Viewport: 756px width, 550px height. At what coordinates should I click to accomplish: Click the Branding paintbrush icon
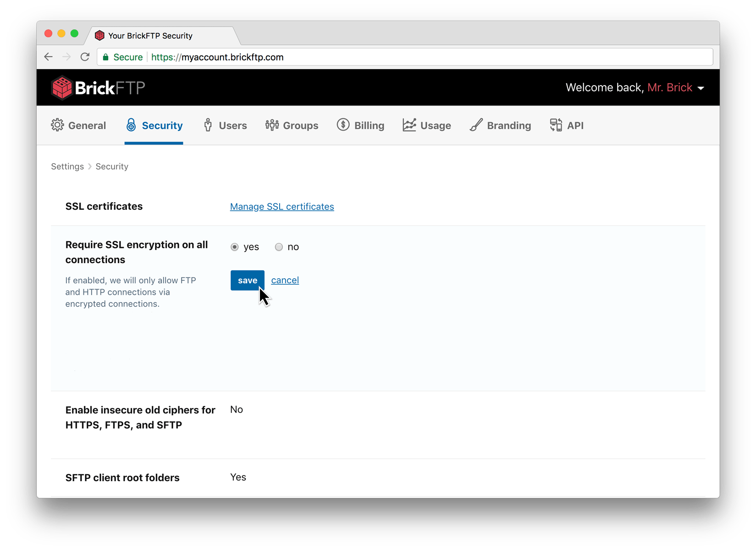[476, 125]
